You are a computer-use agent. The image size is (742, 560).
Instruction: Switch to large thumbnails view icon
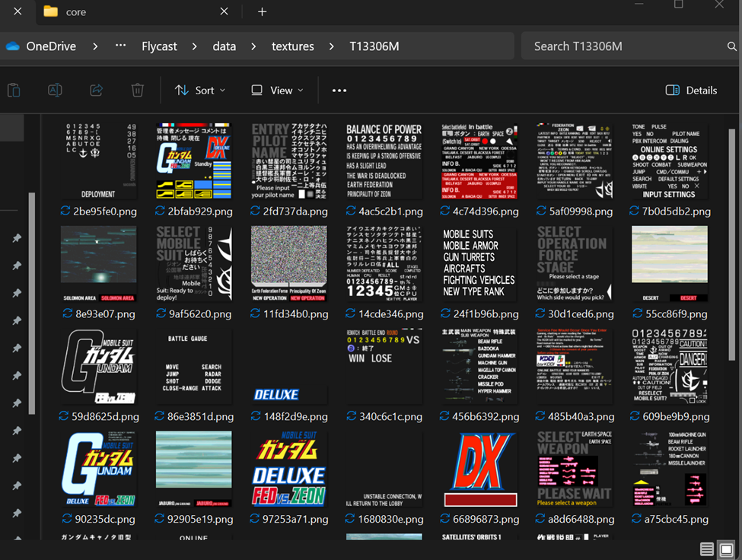tap(726, 549)
